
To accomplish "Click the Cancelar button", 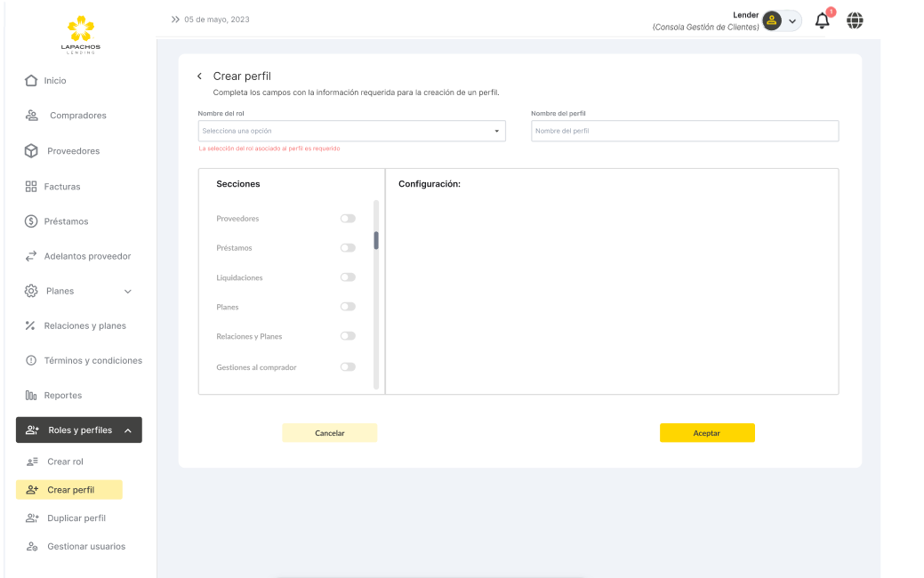I will pyautogui.click(x=329, y=433).
